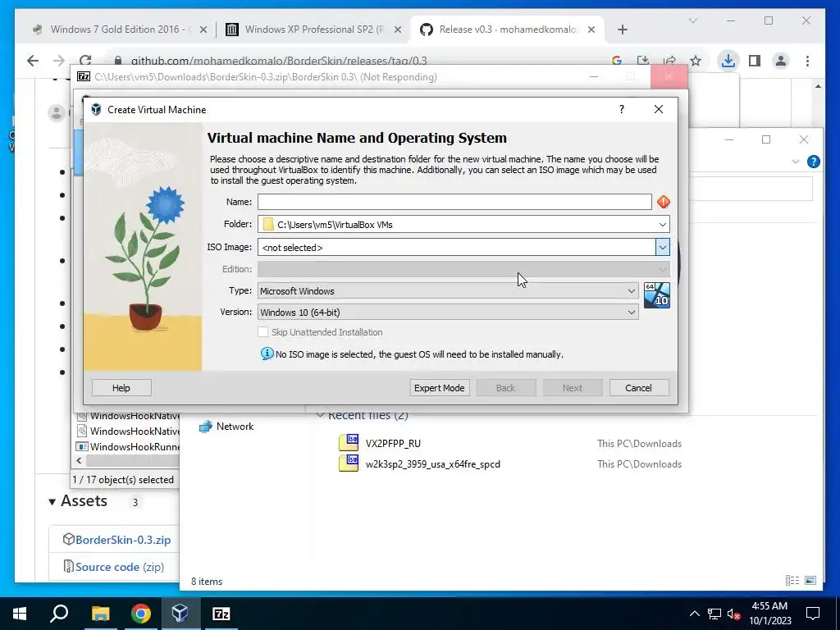Viewport: 840px width, 630px height.
Task: Open the Windows Start menu
Action: (x=20, y=614)
